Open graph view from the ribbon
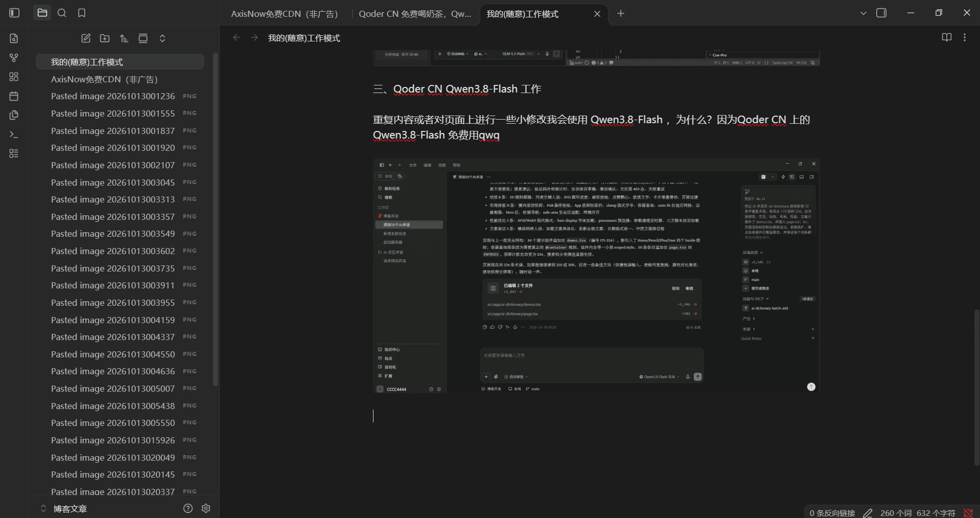This screenshot has width=980, height=518. [x=14, y=58]
